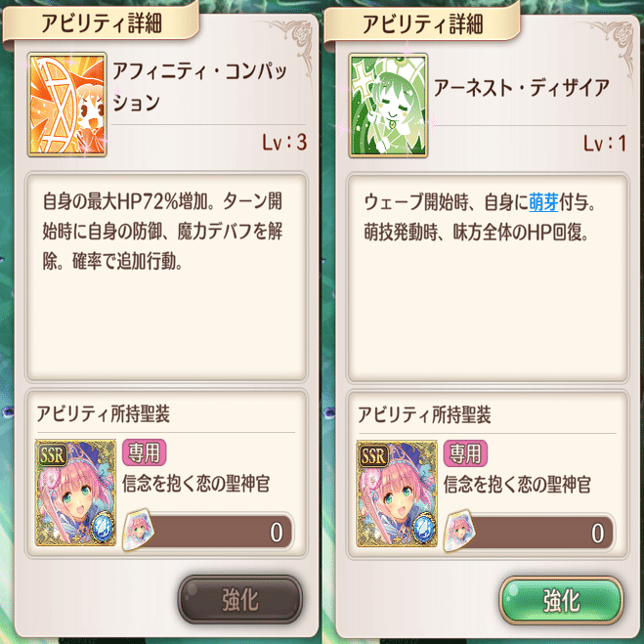Click the pink 専用 badge in right panel
This screenshot has height=644, width=644.
pos(465,453)
